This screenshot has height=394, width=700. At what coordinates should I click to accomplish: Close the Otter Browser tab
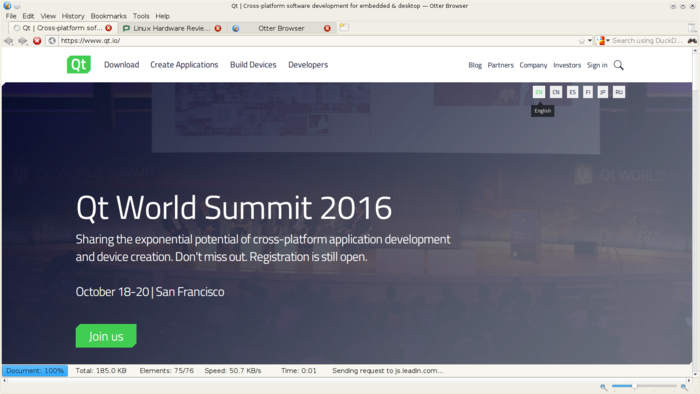tap(327, 28)
